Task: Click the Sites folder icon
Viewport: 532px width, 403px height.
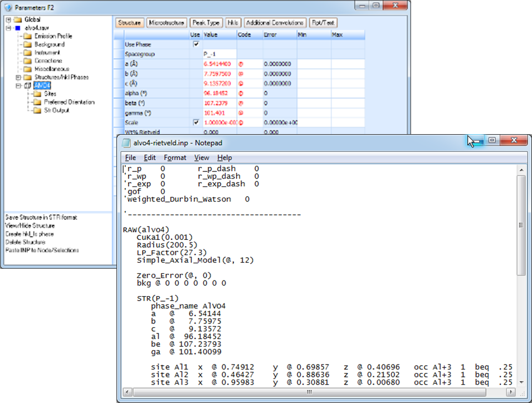Action: click(37, 94)
